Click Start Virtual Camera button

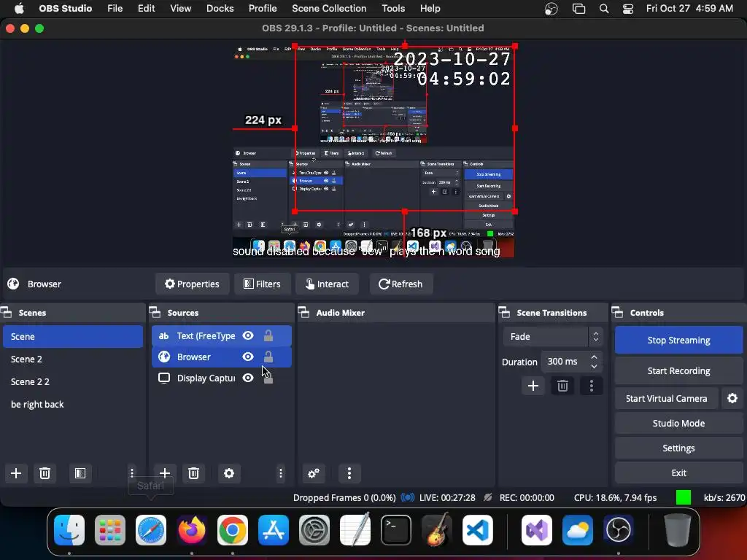667,399
